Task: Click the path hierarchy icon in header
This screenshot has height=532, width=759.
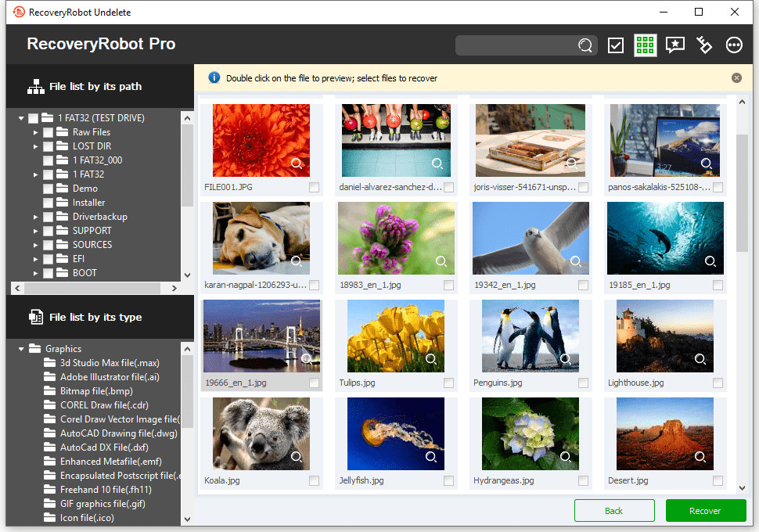Action: coord(36,87)
